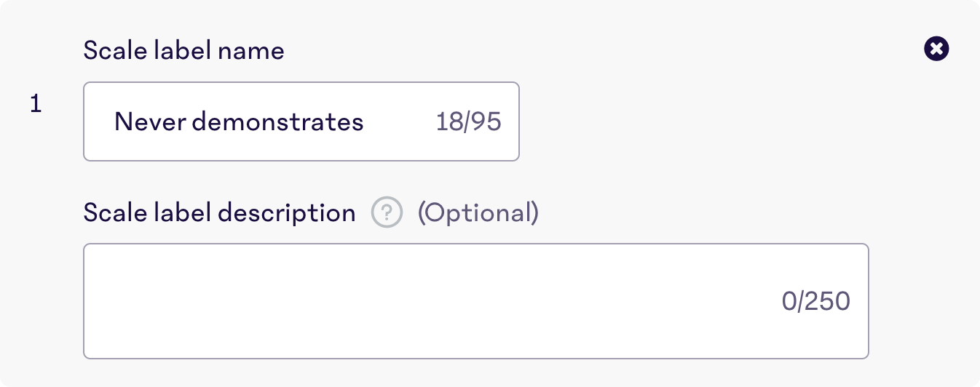Delete this scale label via the circled X

pyautogui.click(x=936, y=49)
